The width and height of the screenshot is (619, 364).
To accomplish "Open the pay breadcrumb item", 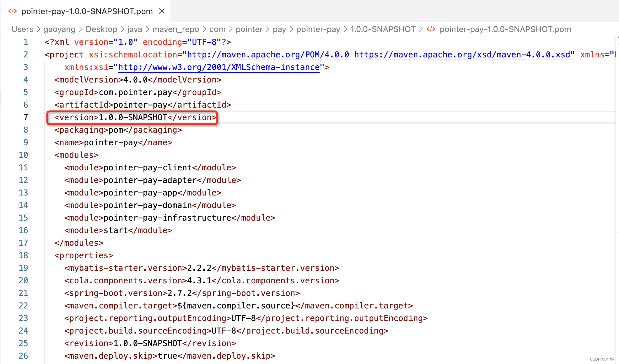I will 279,29.
